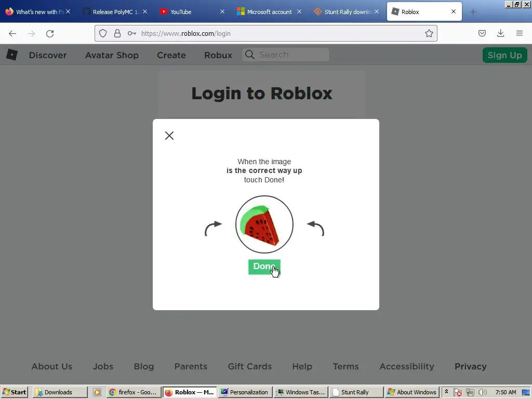The height and width of the screenshot is (399, 532).
Task: Click the saved password key icon
Action: coord(131,33)
